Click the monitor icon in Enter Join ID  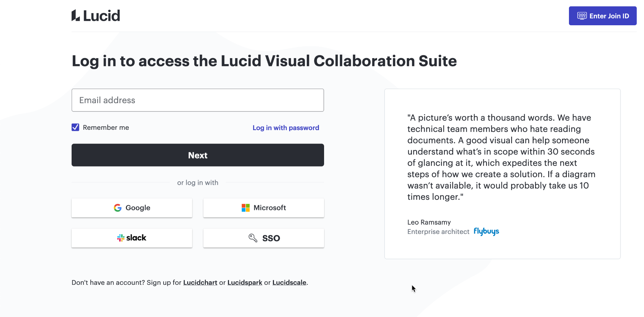(582, 16)
